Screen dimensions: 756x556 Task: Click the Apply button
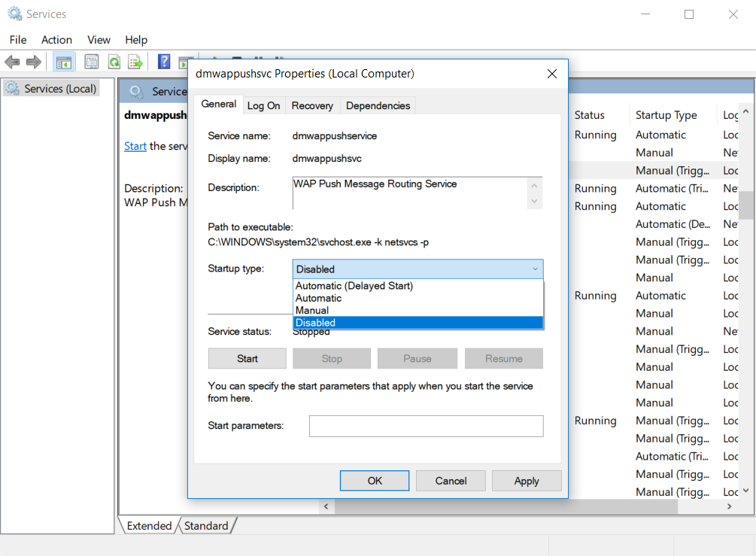[527, 481]
